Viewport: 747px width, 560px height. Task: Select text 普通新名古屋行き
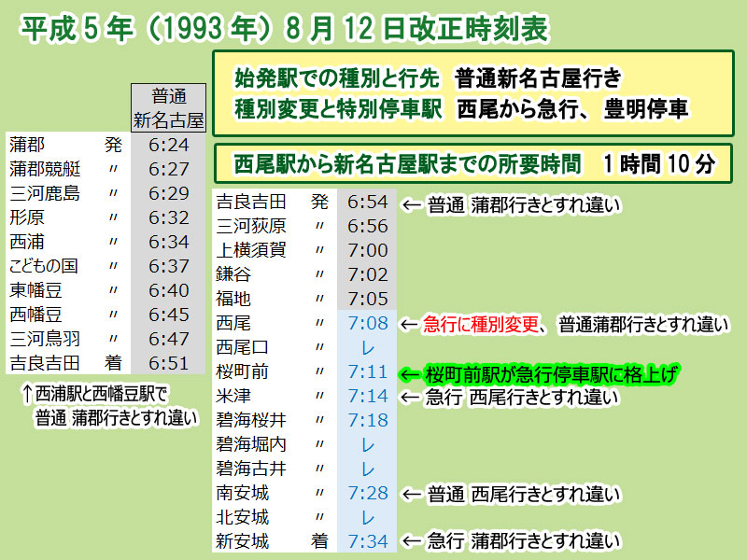(x=539, y=78)
